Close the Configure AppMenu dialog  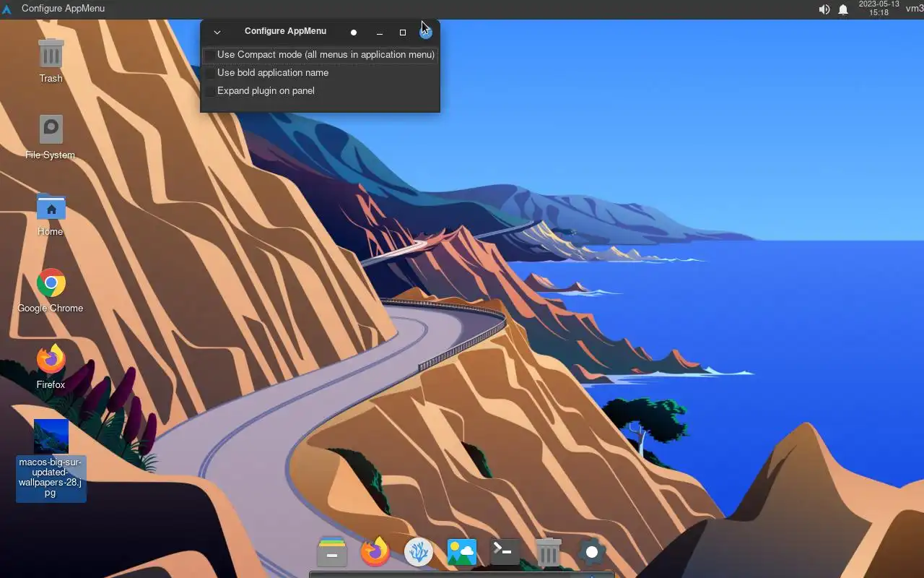(426, 32)
